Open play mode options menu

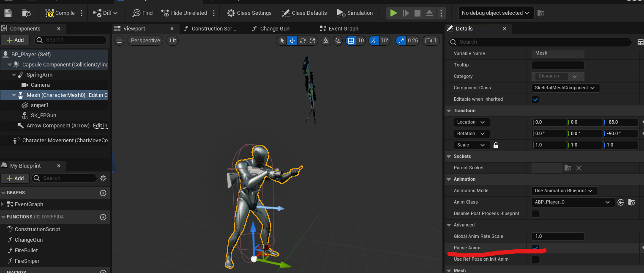(x=441, y=13)
